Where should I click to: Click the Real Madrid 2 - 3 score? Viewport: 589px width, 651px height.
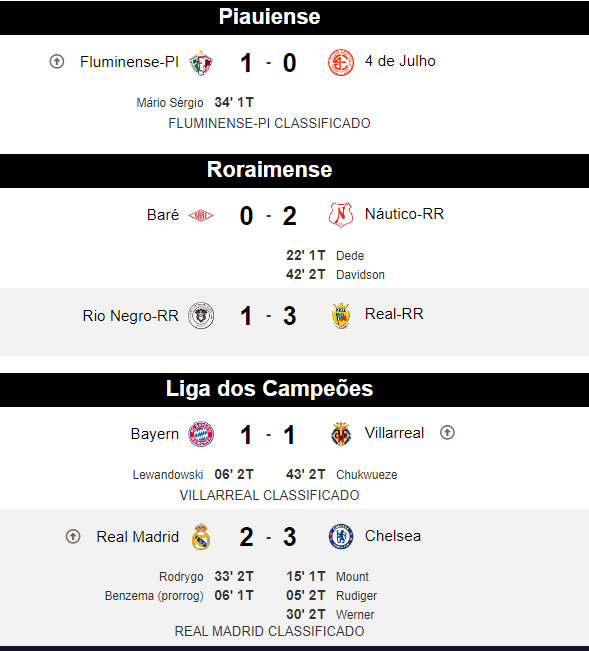[268, 537]
